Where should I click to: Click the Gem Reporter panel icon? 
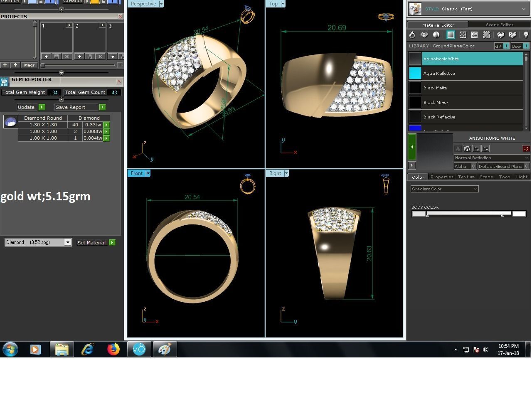click(4, 81)
